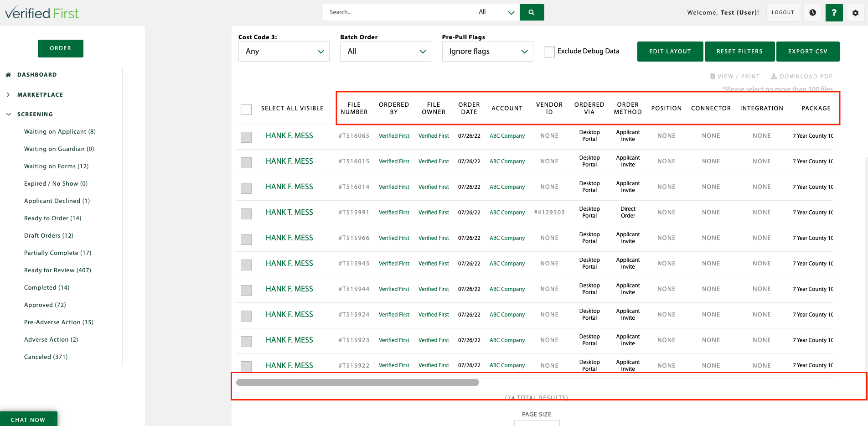Open Expired / No Show (0) list
Image resolution: width=868 pixels, height=426 pixels.
coord(56,184)
